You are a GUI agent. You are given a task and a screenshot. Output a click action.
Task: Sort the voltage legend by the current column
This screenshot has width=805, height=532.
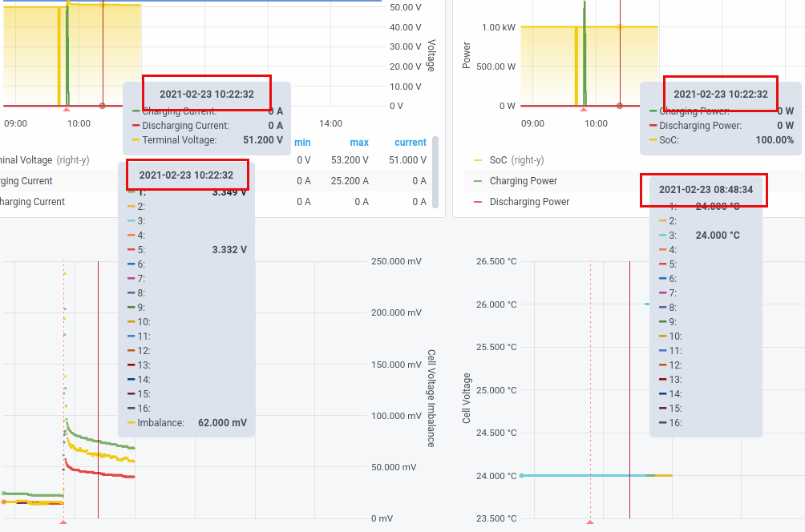point(411,143)
